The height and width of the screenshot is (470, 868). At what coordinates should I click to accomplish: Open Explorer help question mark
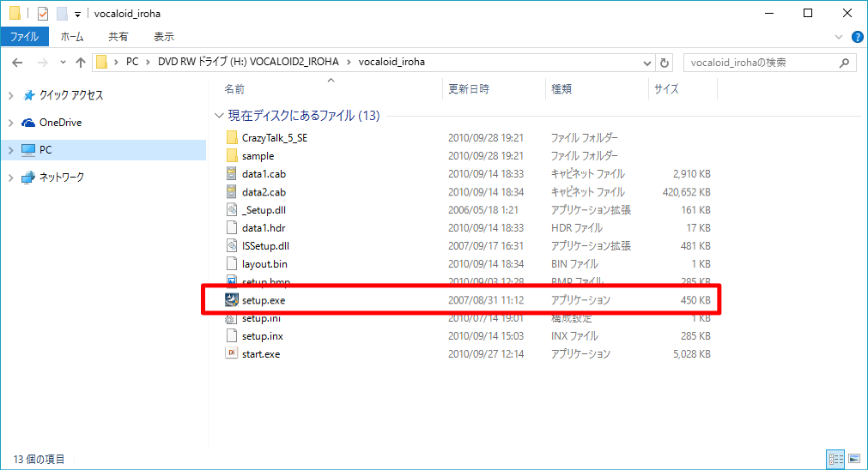tap(858, 37)
